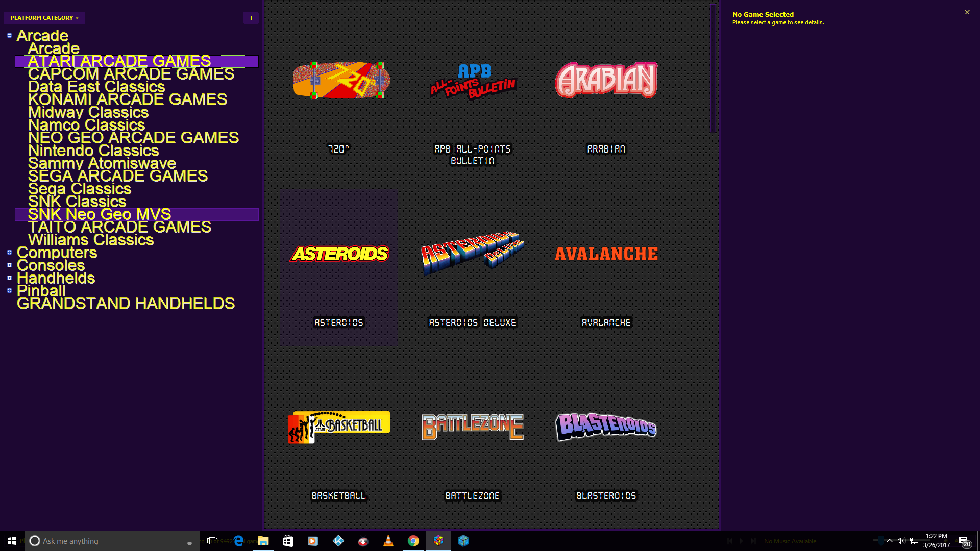Select GRANDSTAND HANDHELDS category
This screenshot has width=980, height=551.
click(x=126, y=304)
